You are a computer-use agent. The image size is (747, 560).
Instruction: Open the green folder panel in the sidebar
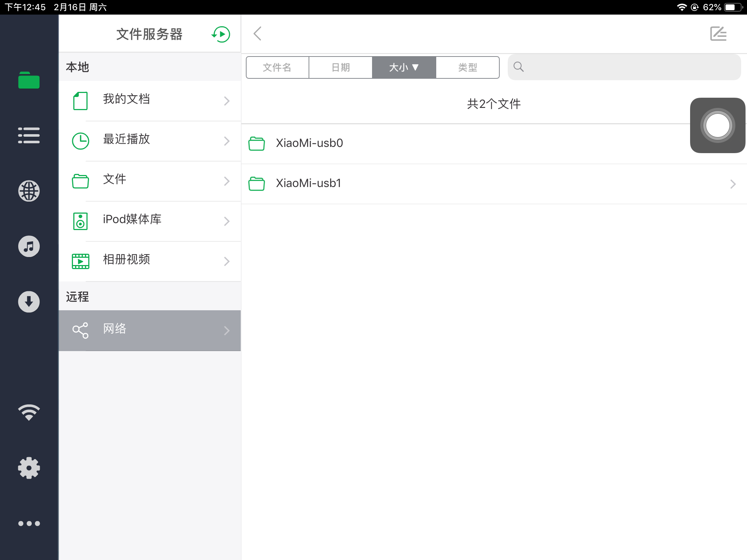click(x=29, y=81)
